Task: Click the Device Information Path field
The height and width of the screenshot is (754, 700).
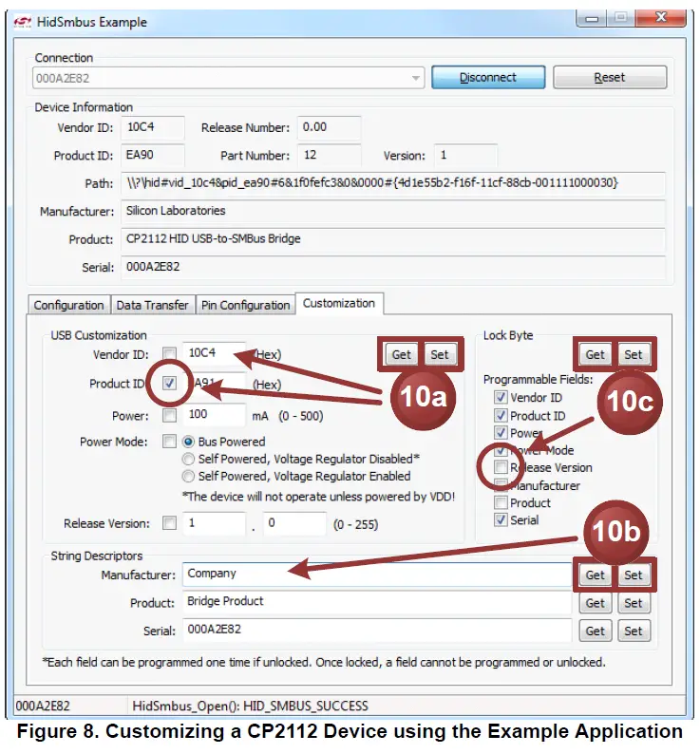Action: point(393,183)
